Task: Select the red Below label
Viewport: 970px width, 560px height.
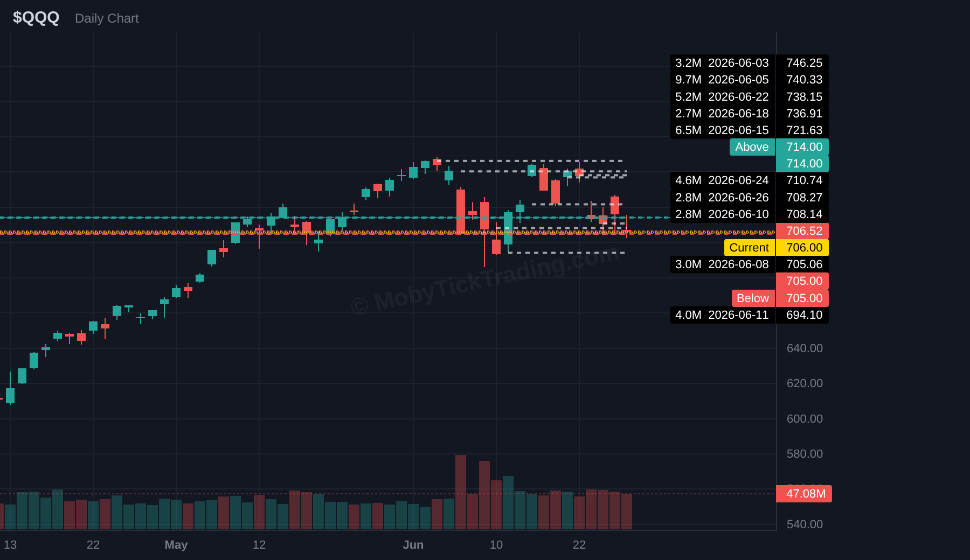Action: (752, 298)
